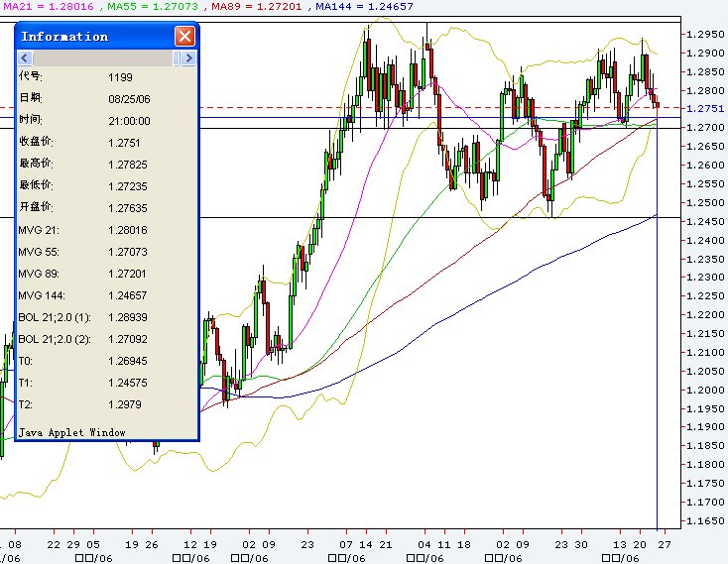Click the MA55 = 1.27073 legend text
This screenshot has width=728, height=564.
[153, 7]
